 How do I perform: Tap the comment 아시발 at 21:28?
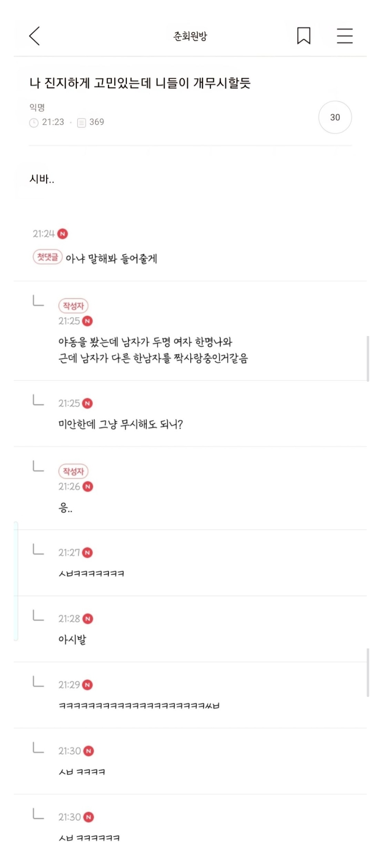click(x=72, y=639)
